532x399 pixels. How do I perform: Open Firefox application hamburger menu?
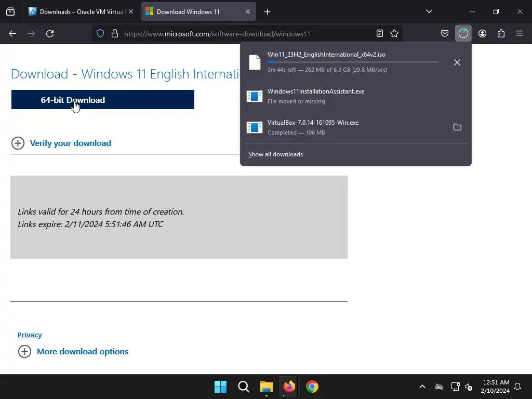click(x=520, y=34)
